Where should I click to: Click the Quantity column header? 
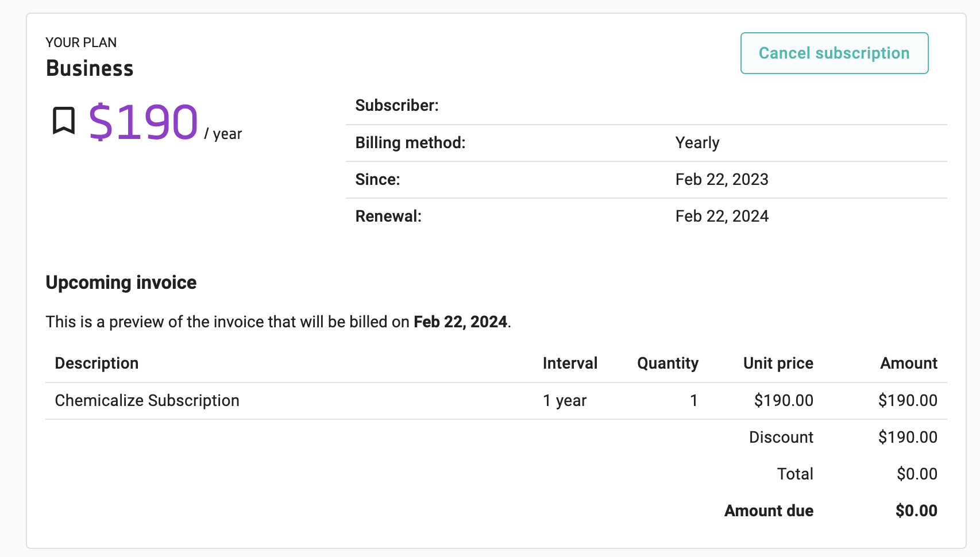(x=667, y=363)
